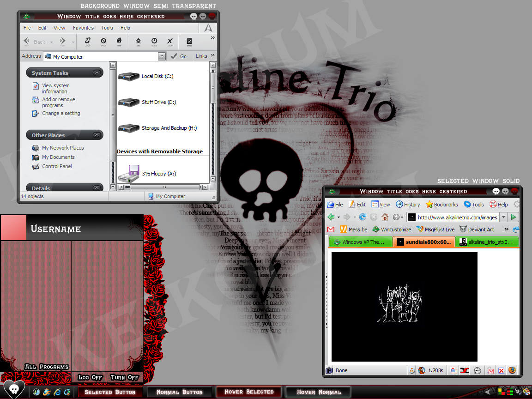This screenshot has width=532, height=399.
Task: Click the Go button in Explorer
Action: (179, 56)
